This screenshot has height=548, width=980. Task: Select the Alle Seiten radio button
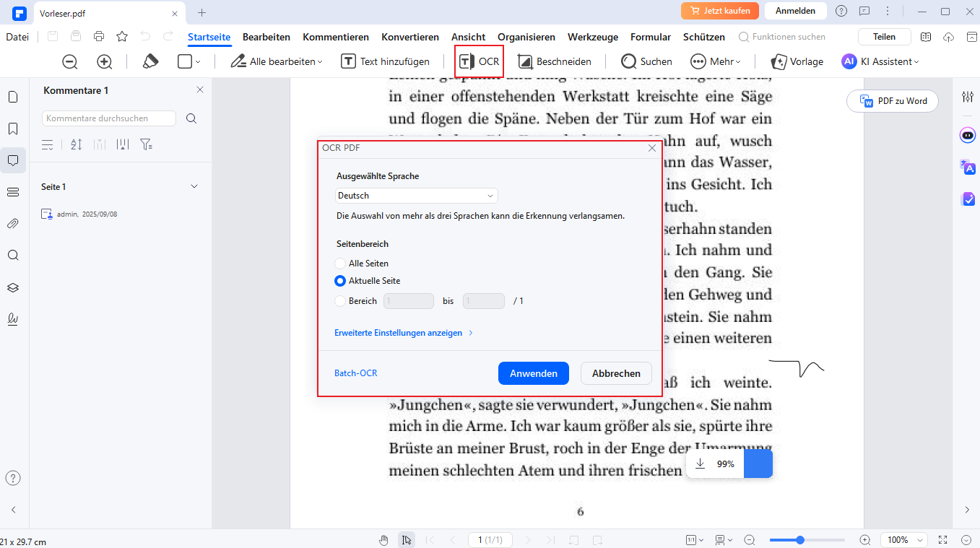pyautogui.click(x=340, y=264)
